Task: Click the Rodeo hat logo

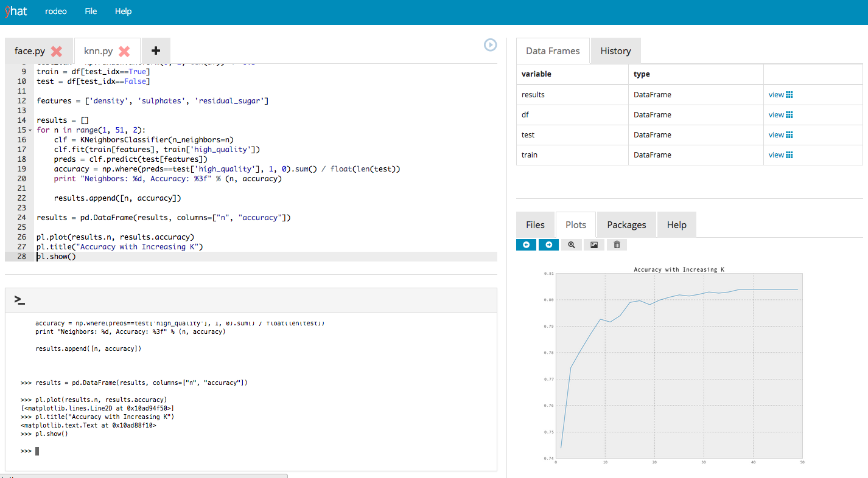Action: pyautogui.click(x=16, y=11)
